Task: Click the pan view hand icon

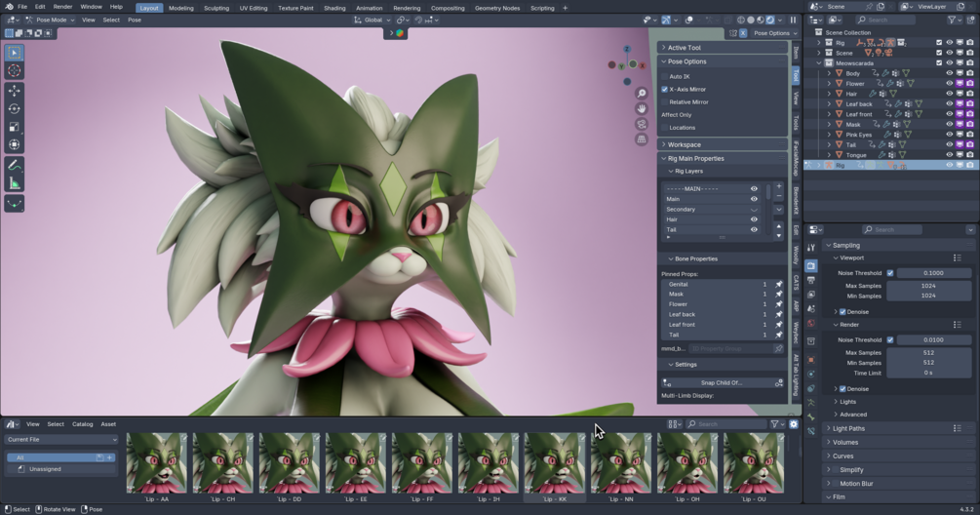Action: pyautogui.click(x=642, y=108)
